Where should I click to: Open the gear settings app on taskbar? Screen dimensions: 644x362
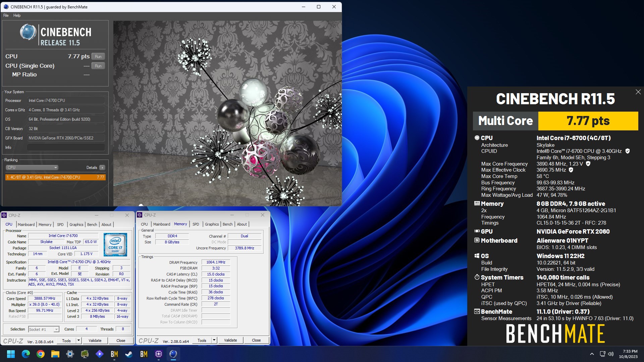tap(70, 354)
